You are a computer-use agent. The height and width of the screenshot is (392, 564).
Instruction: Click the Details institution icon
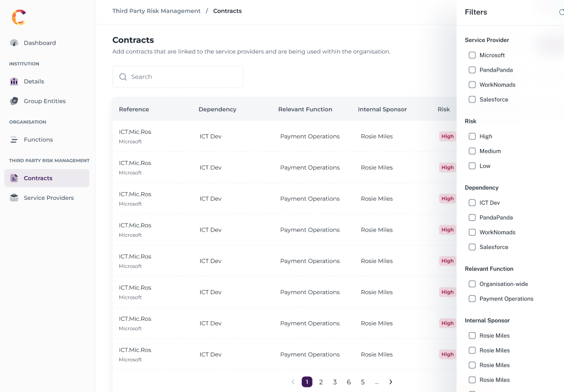tap(14, 81)
